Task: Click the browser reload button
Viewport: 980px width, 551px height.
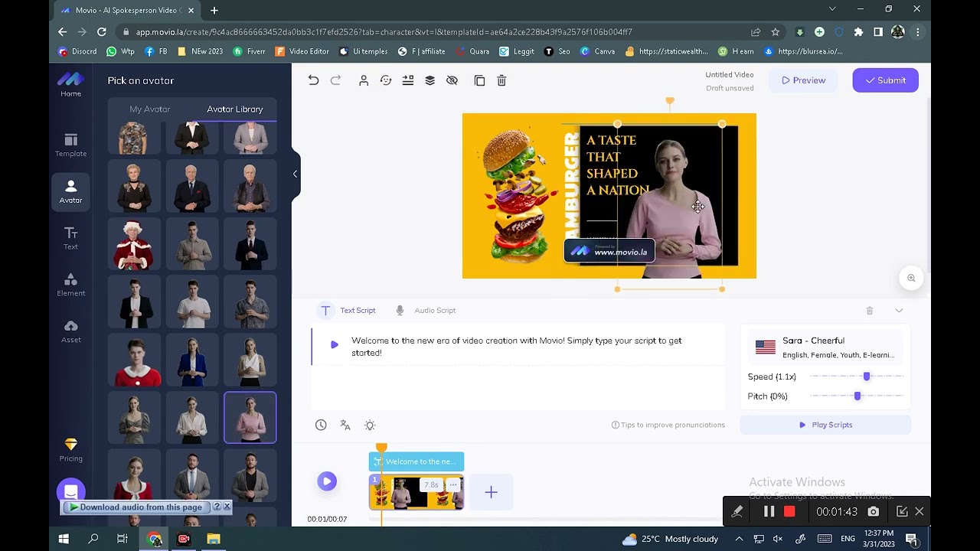Action: pos(102,32)
